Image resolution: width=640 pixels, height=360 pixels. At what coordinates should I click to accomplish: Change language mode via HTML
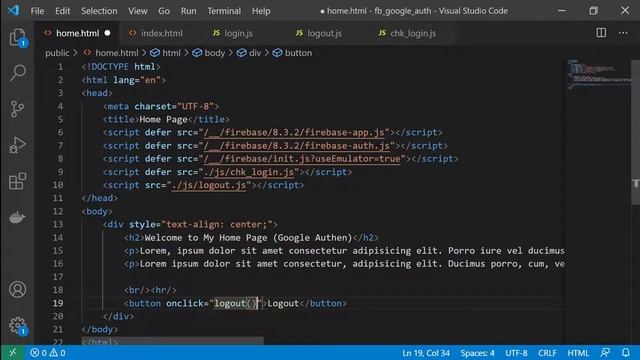coord(578,353)
